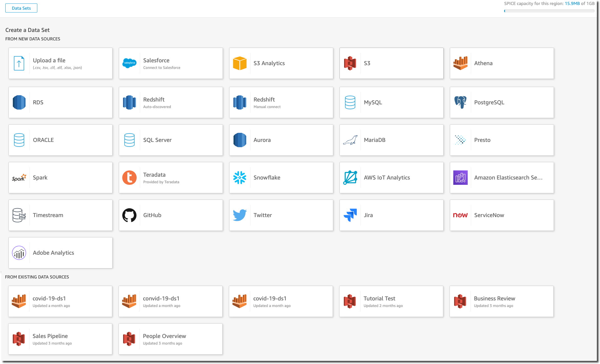Screen dimensions: 600x364
Task: Click the Snowflake logo
Action: click(x=240, y=178)
